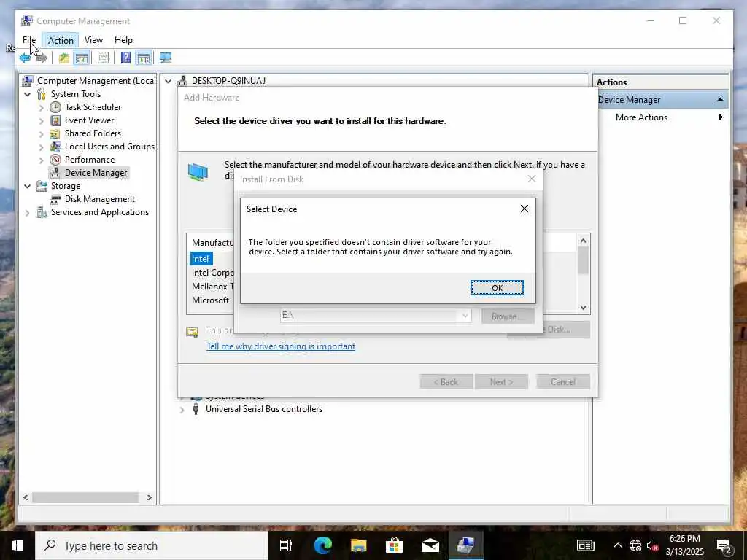747x560 pixels.
Task: Click taskbar clock showing 6:26 PM
Action: coord(684,545)
